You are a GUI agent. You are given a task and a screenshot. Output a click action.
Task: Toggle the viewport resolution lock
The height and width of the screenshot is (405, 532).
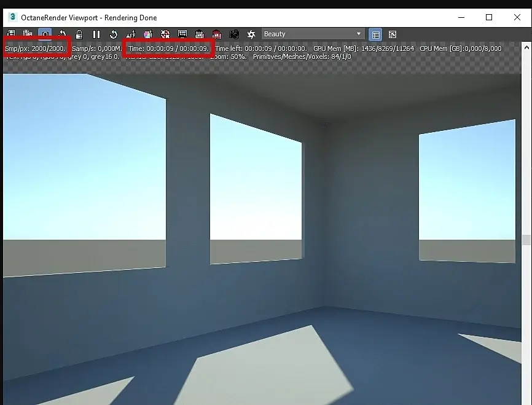[79, 34]
